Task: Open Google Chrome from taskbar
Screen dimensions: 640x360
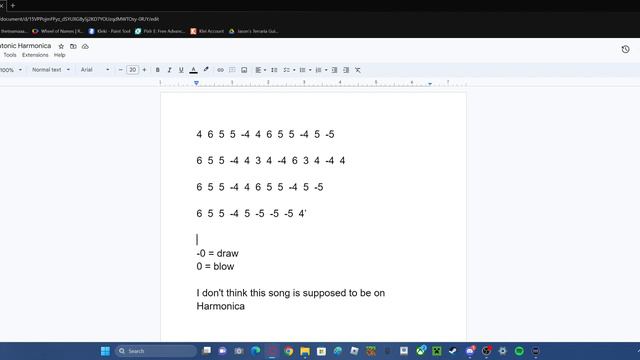Action: [x=289, y=351]
